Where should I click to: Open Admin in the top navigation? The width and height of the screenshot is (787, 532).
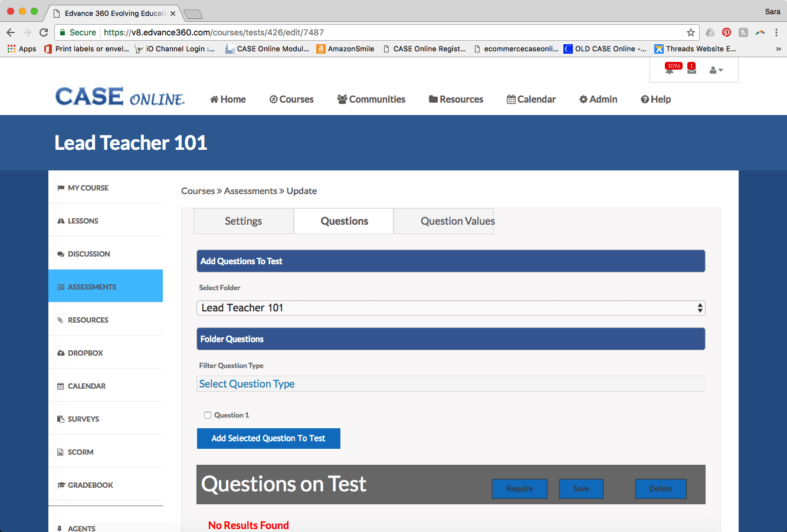coord(598,99)
